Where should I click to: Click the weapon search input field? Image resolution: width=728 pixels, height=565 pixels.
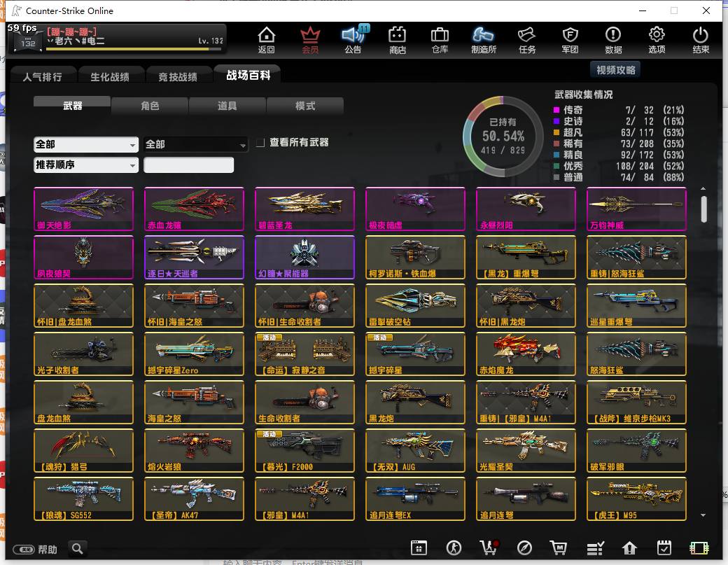[188, 165]
